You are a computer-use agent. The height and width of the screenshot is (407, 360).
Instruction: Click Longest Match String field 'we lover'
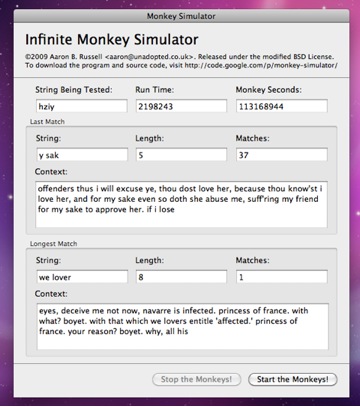point(82,277)
